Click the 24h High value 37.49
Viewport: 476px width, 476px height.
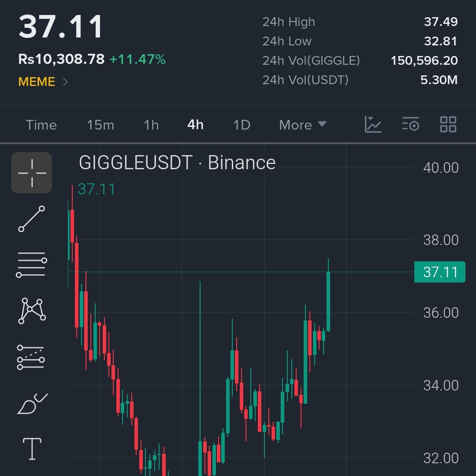point(441,22)
